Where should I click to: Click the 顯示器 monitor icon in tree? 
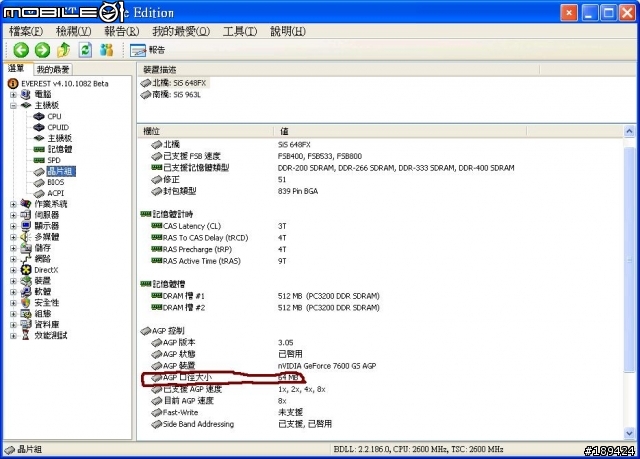(x=26, y=226)
